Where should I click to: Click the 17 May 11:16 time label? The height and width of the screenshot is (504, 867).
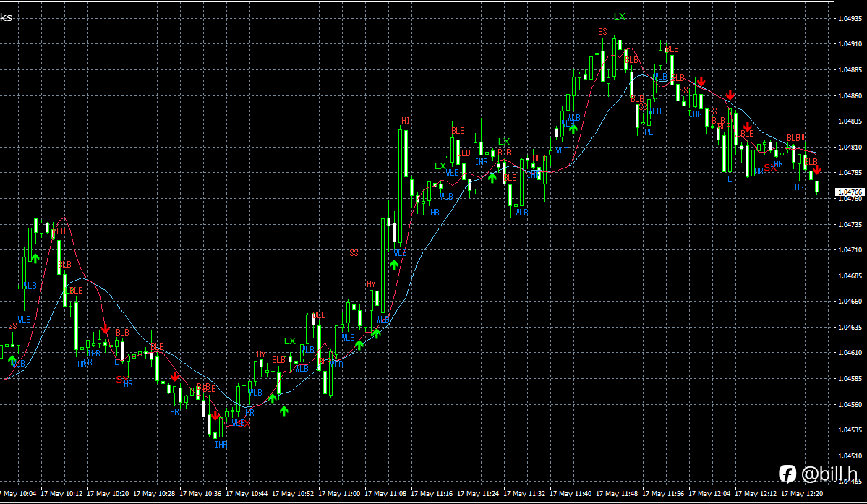[432, 494]
